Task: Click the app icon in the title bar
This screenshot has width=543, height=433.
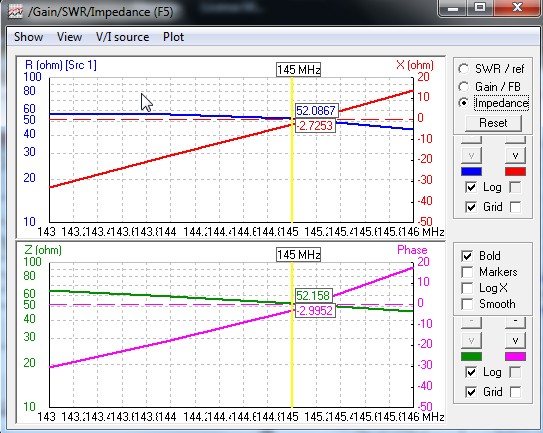Action: (x=15, y=11)
